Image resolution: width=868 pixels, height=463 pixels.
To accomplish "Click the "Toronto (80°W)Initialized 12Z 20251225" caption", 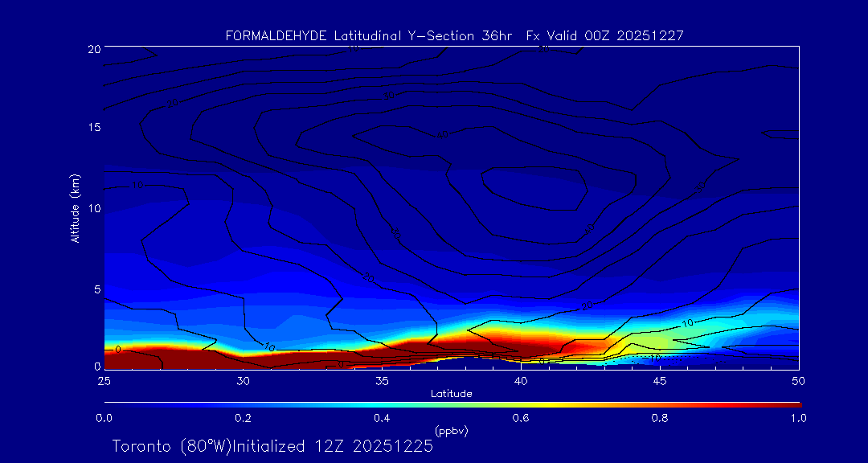I will 273,446.
